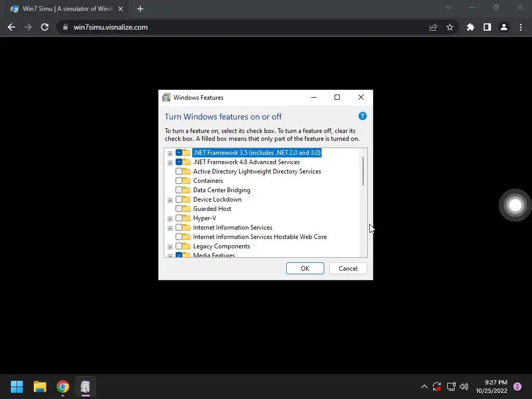
Task: Click the folder icon beside Containers
Action: pyautogui.click(x=187, y=180)
